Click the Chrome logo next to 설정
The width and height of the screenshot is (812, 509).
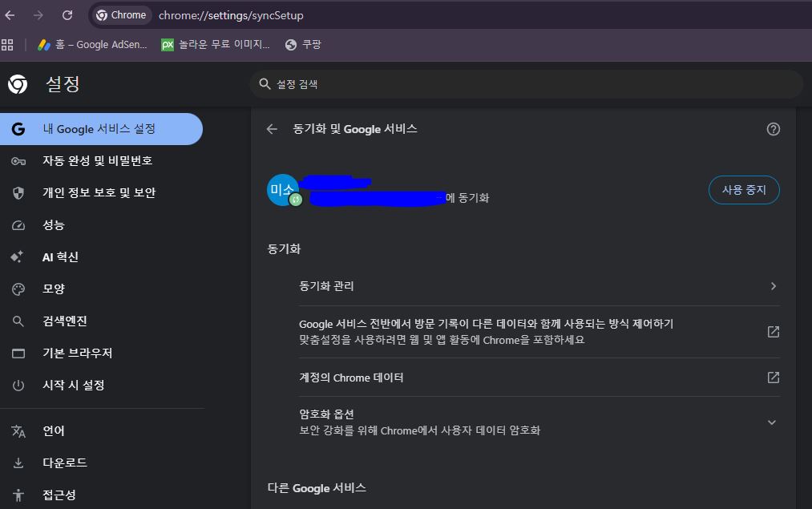[x=18, y=84]
